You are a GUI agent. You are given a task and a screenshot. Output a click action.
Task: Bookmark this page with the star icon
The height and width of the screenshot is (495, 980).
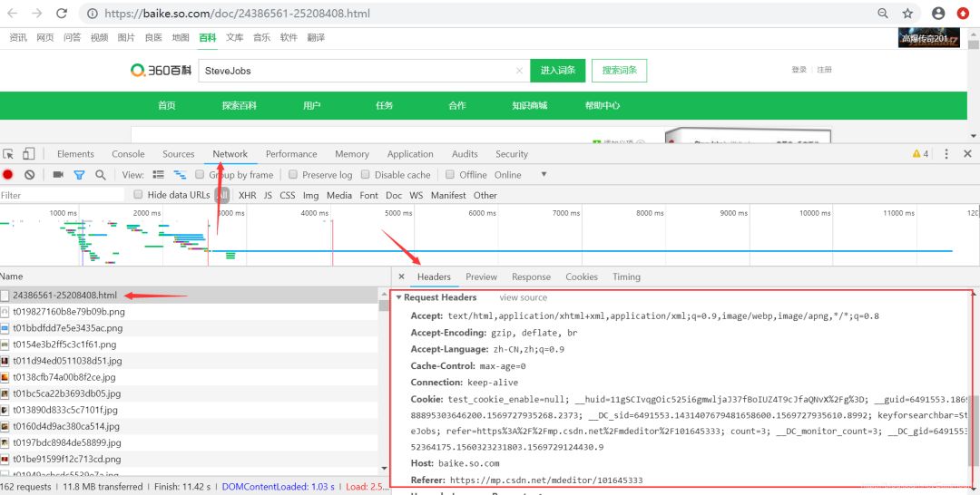pos(907,13)
